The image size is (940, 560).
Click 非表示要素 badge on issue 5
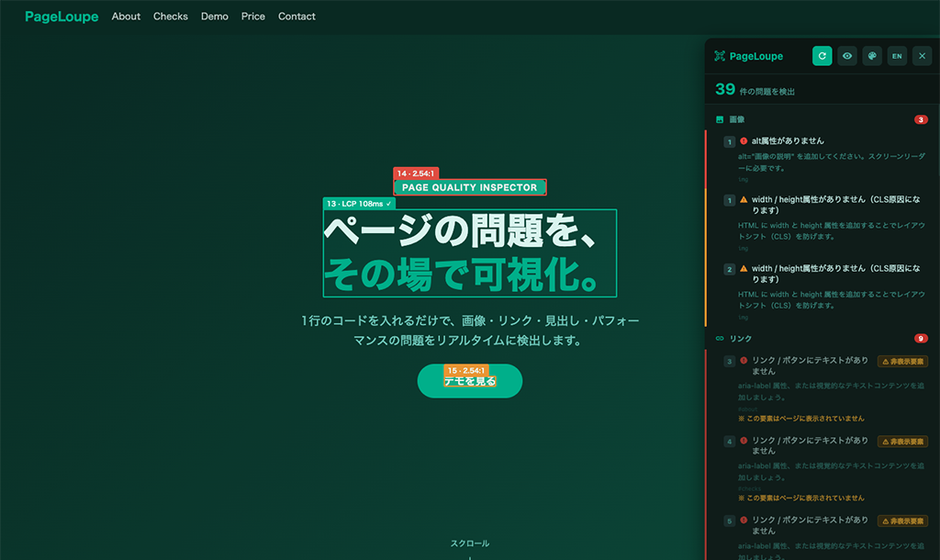[x=903, y=521]
